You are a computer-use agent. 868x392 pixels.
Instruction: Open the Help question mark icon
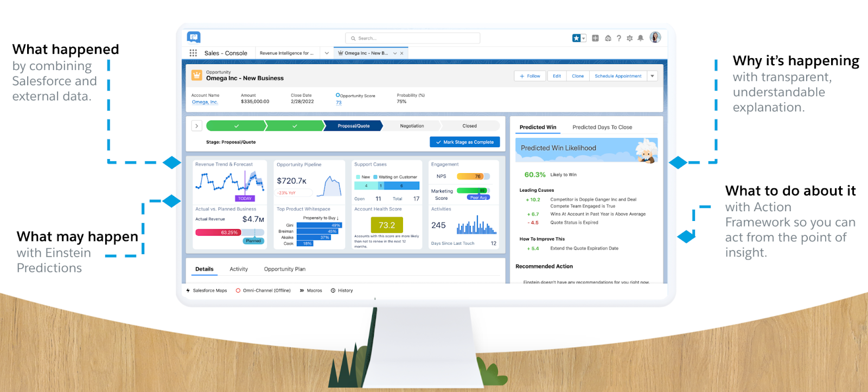619,38
